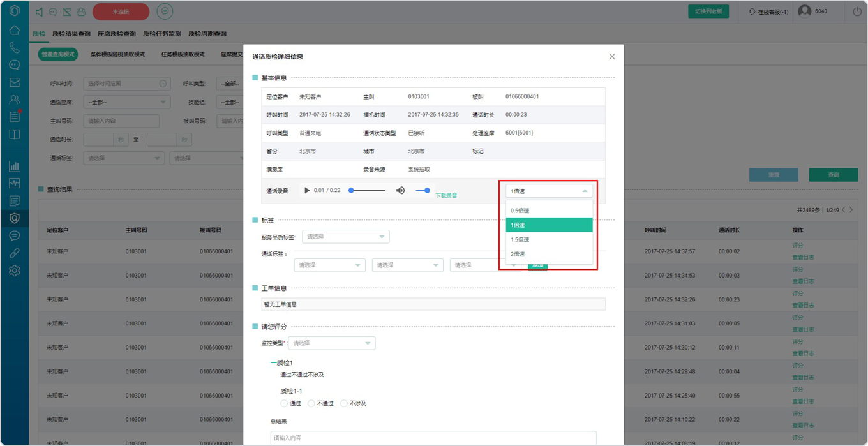Image resolution: width=868 pixels, height=446 pixels.
Task: Click the link chain icon in the sidebar
Action: click(15, 253)
